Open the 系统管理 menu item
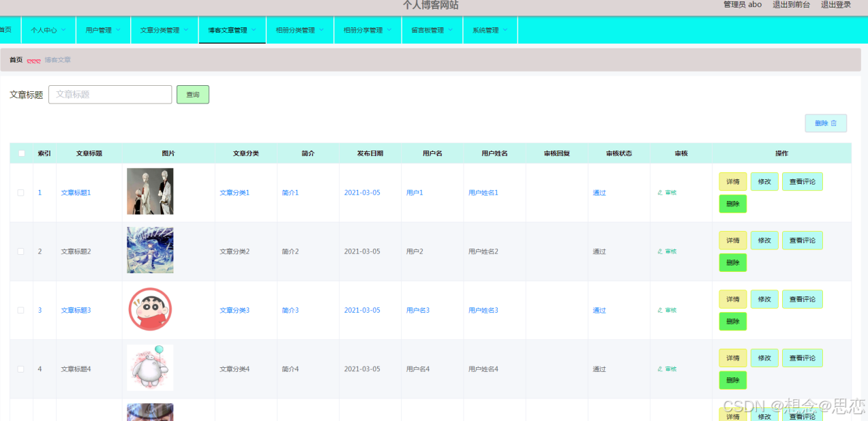 pos(491,30)
